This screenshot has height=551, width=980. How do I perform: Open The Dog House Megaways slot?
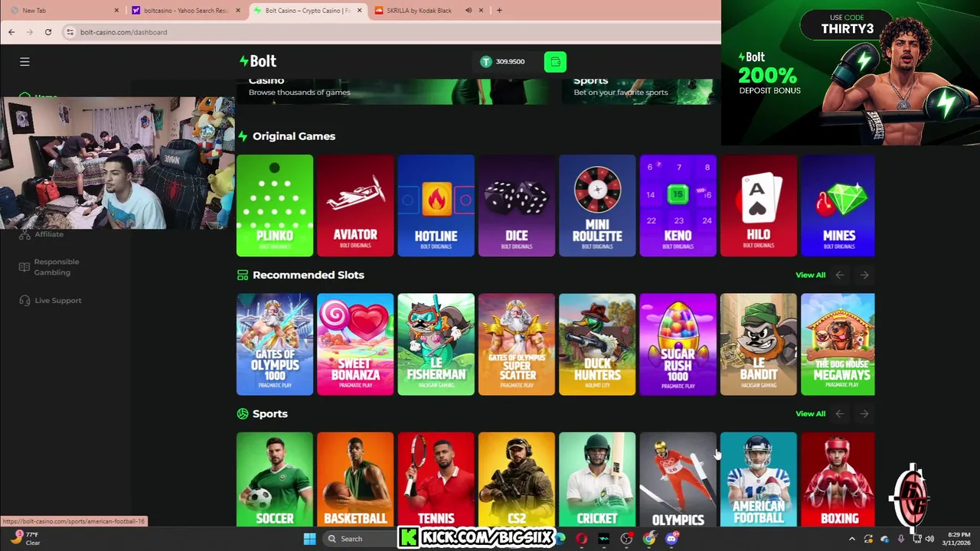click(838, 344)
